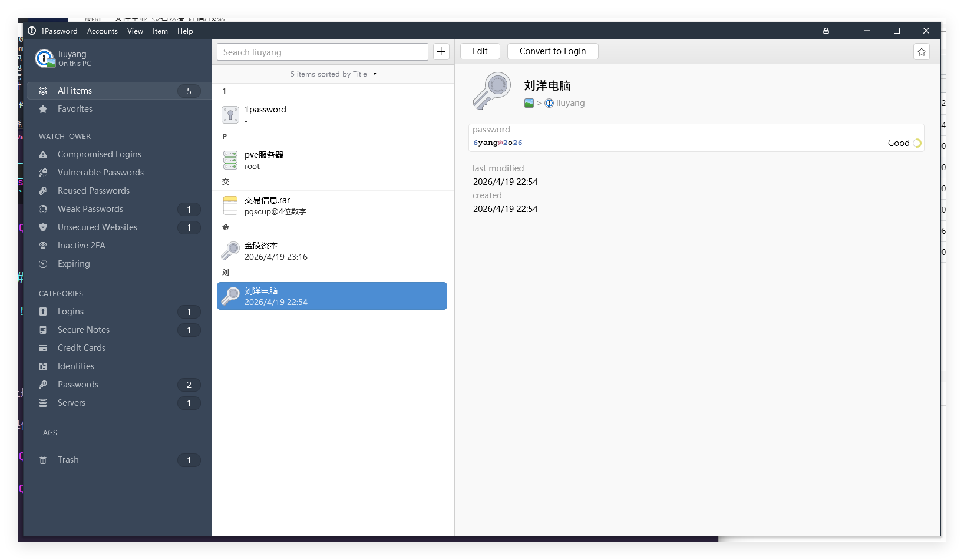Select Identities label

(x=76, y=366)
